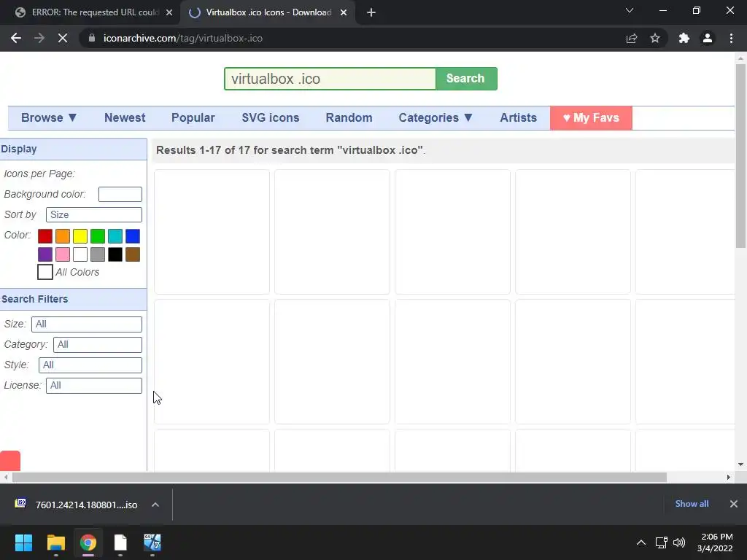Open the network tray icon

point(661,542)
